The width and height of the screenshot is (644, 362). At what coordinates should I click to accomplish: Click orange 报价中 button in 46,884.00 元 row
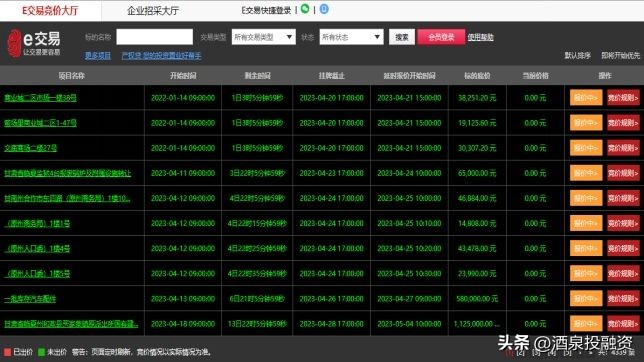(x=586, y=198)
